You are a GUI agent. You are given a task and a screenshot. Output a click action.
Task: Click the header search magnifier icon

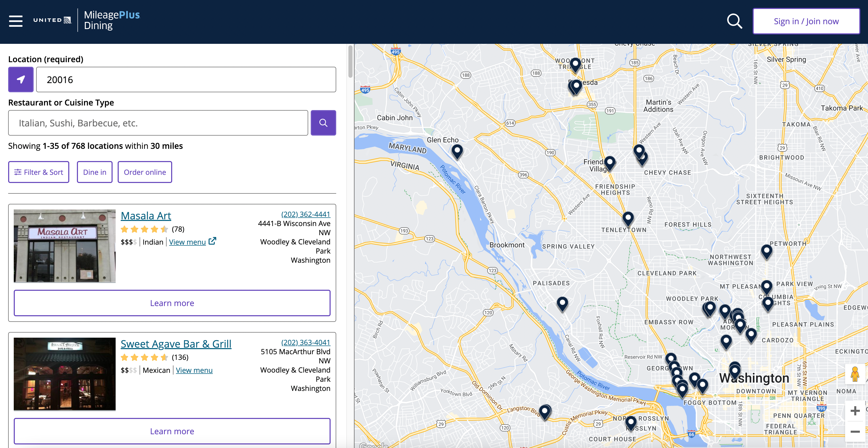[735, 21]
